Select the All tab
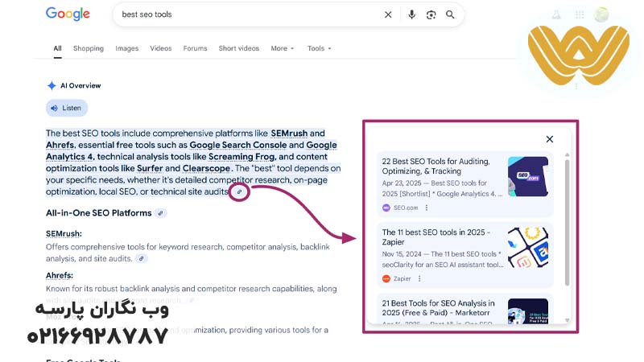 pos(57,48)
